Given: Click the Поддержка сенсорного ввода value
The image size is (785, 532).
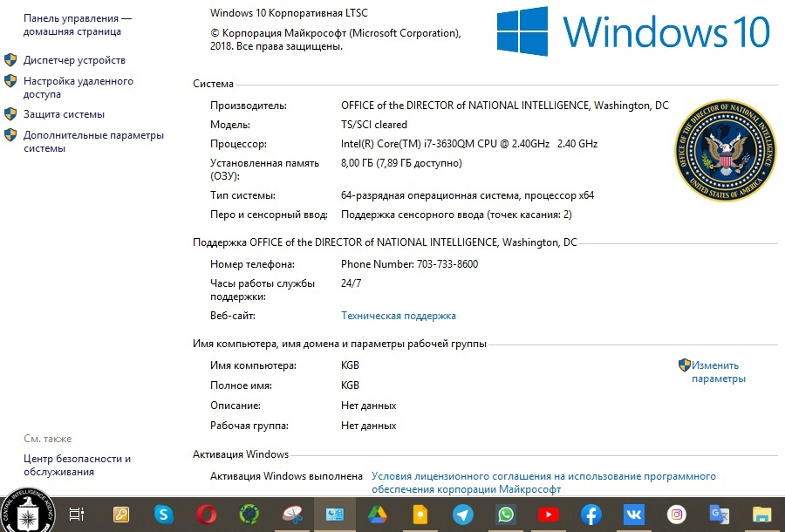Looking at the screenshot, I should (x=456, y=215).
